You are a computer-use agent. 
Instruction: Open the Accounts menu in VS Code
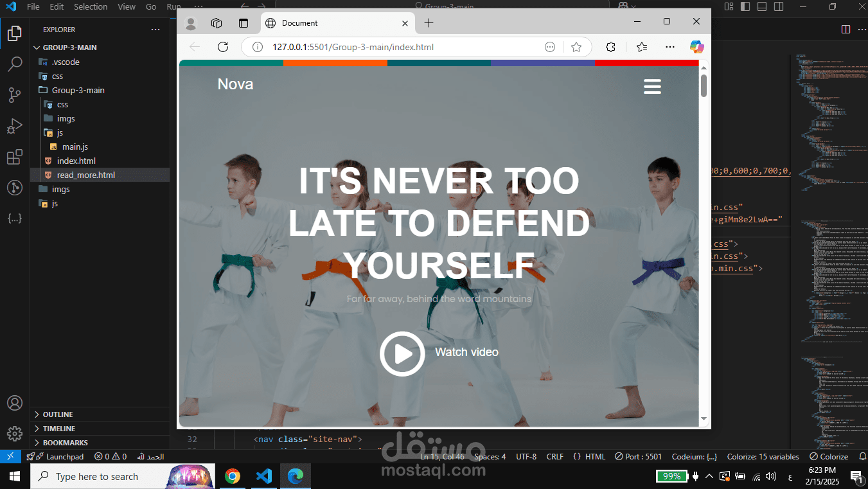click(15, 403)
